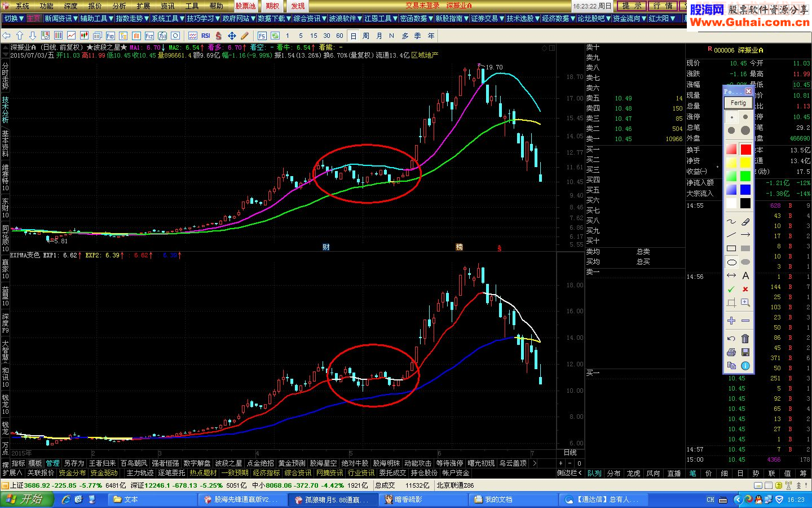Switch to the 股票池 tab
This screenshot has height=508, width=812.
245,6
